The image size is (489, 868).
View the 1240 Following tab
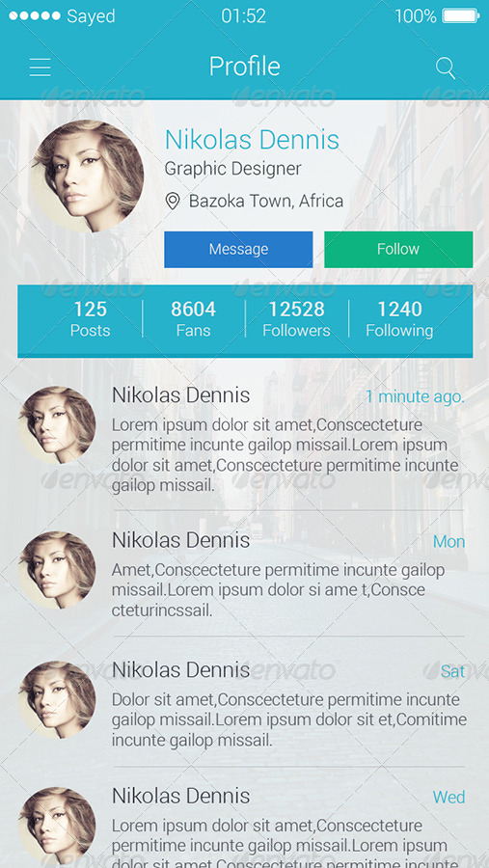tap(400, 319)
